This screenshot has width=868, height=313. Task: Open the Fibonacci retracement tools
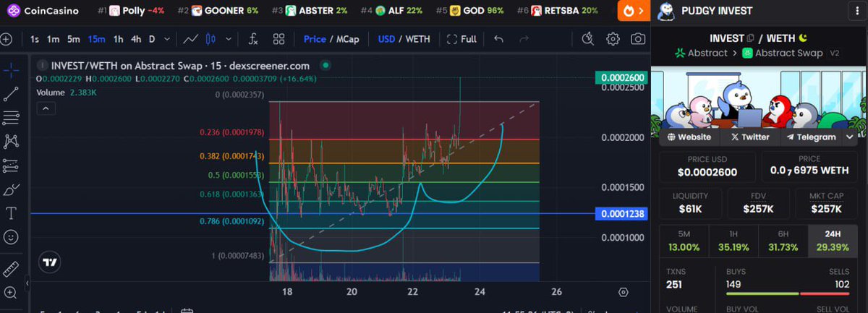11,118
